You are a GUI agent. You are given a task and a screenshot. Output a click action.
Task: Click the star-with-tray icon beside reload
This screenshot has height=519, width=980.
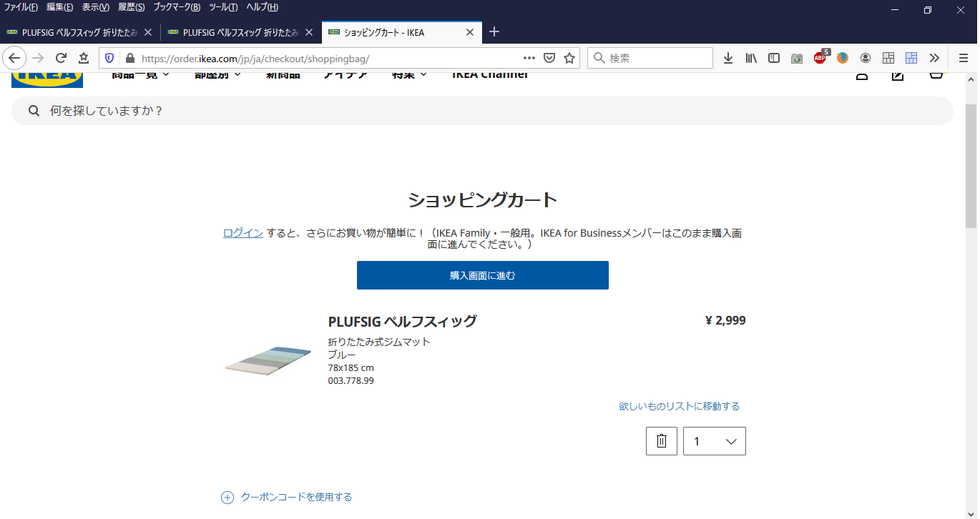pos(84,58)
